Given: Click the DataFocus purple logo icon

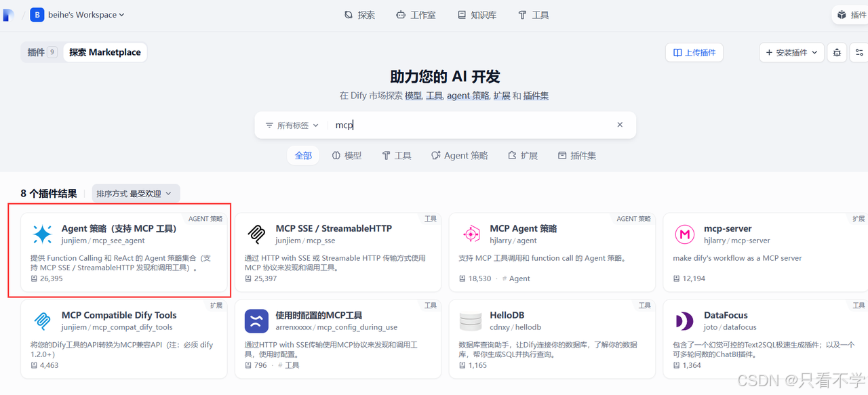Looking at the screenshot, I should [685, 321].
